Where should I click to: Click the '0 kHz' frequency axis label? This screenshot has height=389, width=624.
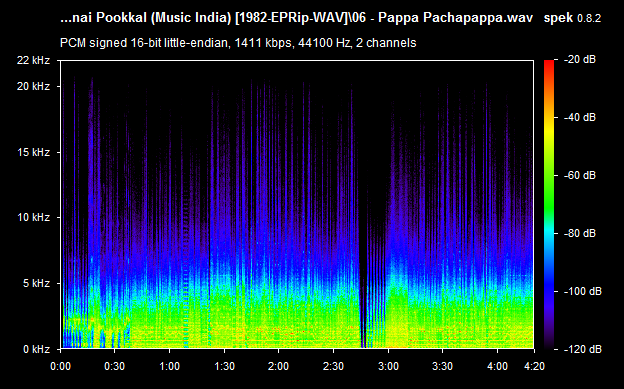[x=36, y=349]
